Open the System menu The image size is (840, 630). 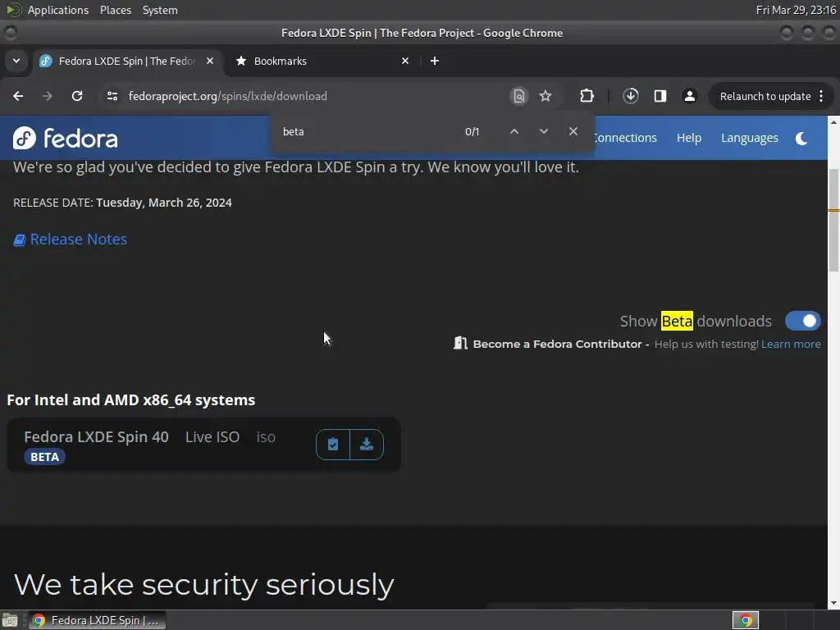[160, 10]
